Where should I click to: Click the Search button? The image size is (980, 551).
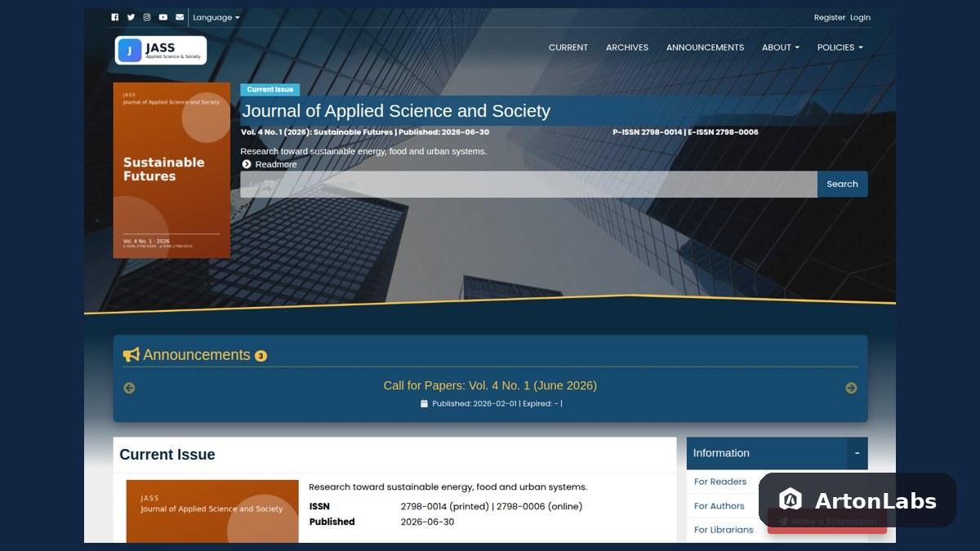842,184
